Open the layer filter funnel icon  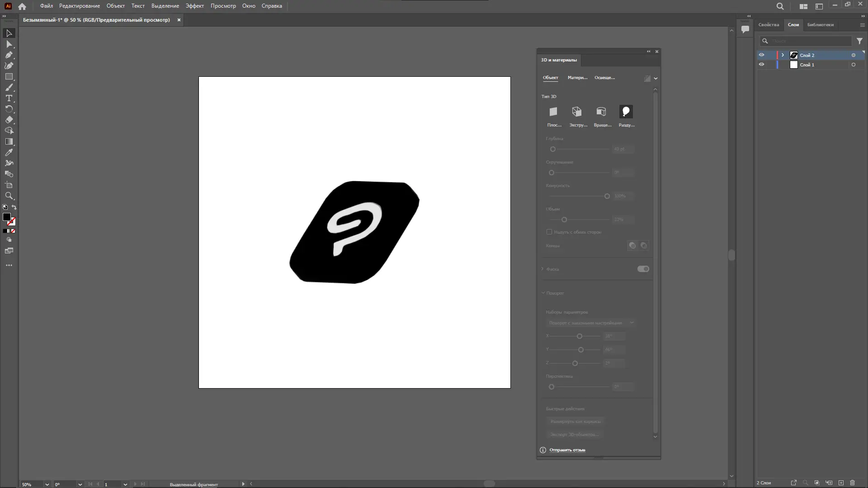[859, 41]
